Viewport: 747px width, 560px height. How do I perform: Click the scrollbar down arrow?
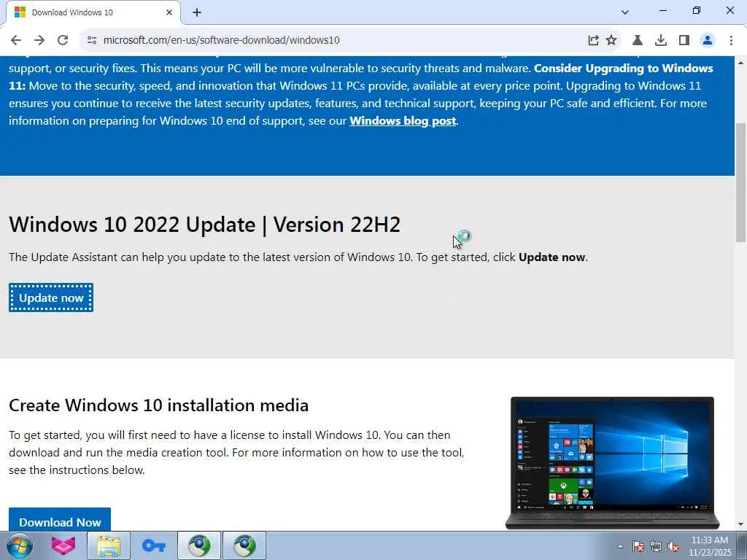click(x=741, y=524)
